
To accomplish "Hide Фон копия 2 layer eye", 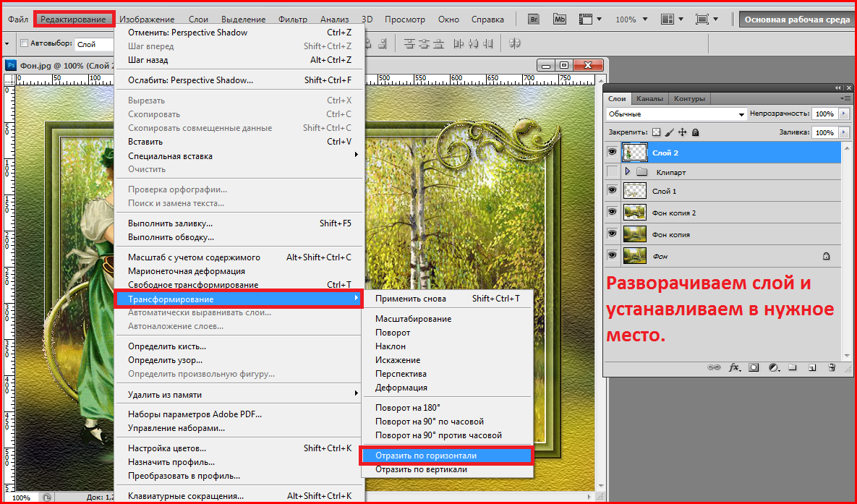I will click(x=612, y=212).
